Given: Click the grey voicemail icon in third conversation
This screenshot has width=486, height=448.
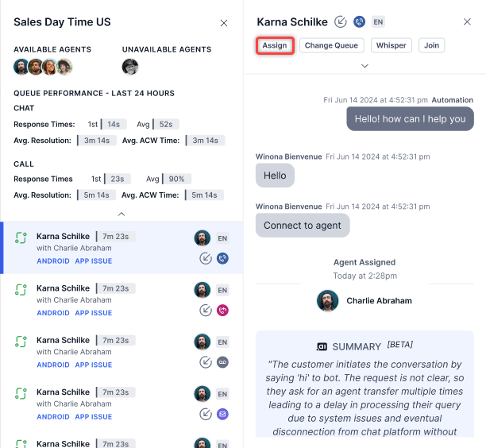Looking at the screenshot, I should pyautogui.click(x=222, y=362).
